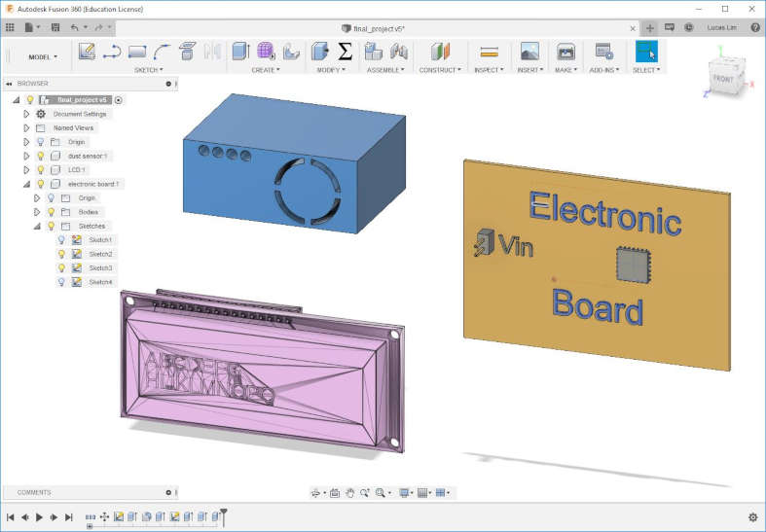Screen dimensions: 766x532
Task: Expand the Named Views node
Action: pos(26,127)
